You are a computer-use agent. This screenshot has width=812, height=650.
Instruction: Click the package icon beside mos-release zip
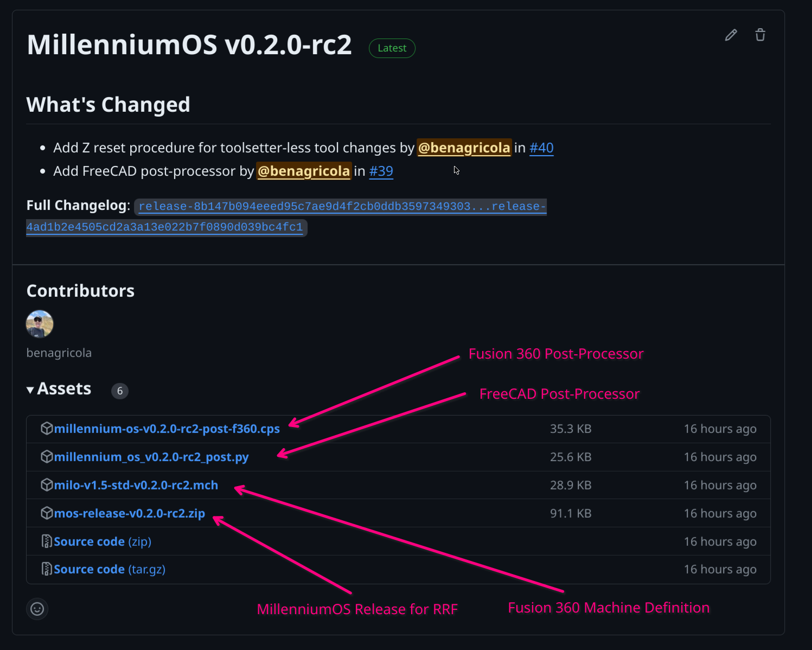[47, 513]
